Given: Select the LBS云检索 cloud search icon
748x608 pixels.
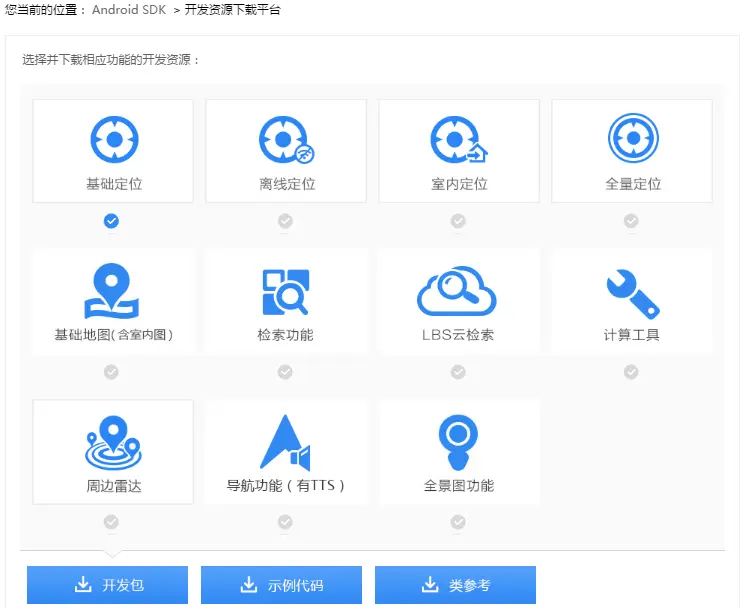Looking at the screenshot, I should click(x=457, y=291).
